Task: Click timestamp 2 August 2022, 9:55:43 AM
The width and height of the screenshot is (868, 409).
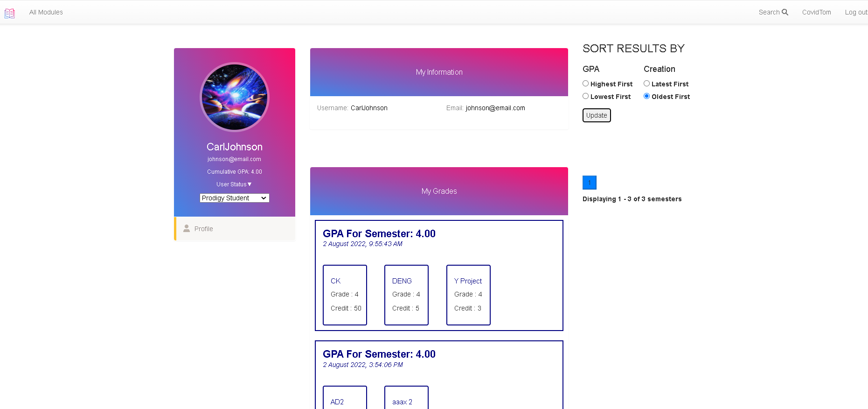Action: (363, 244)
